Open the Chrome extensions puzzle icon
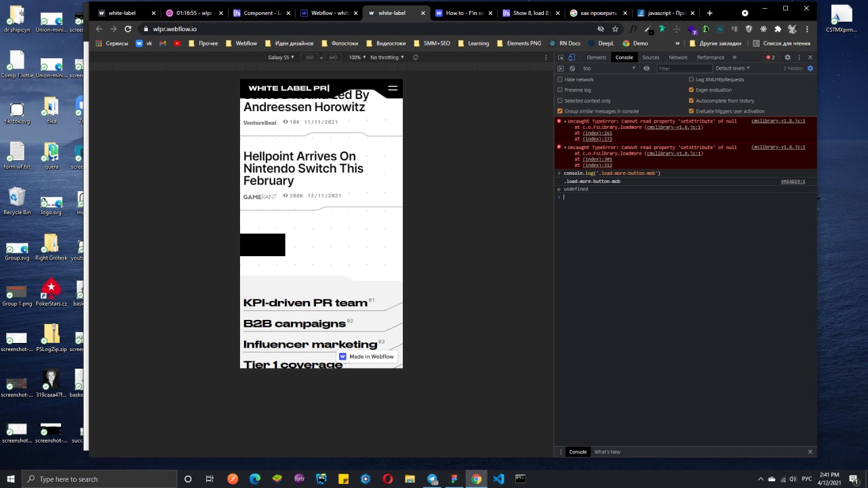The image size is (868, 488). click(778, 29)
